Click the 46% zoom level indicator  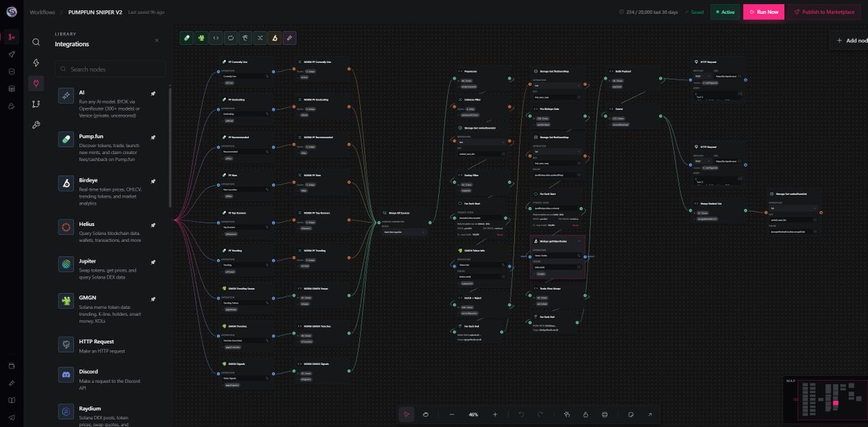473,414
